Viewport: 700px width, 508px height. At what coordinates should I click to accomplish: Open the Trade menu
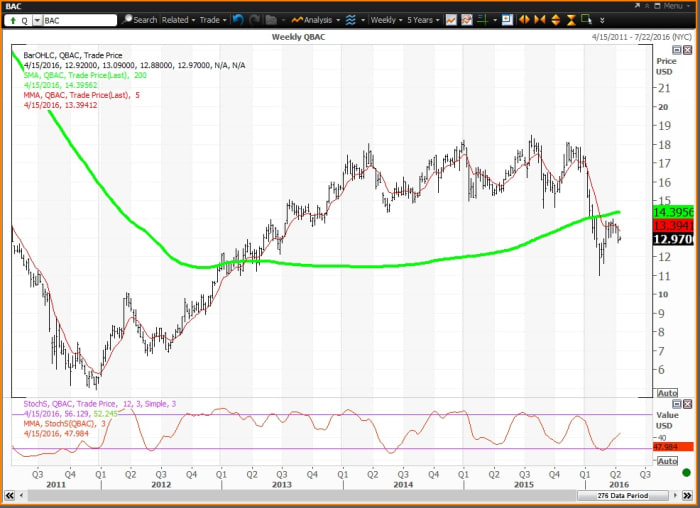(213, 19)
